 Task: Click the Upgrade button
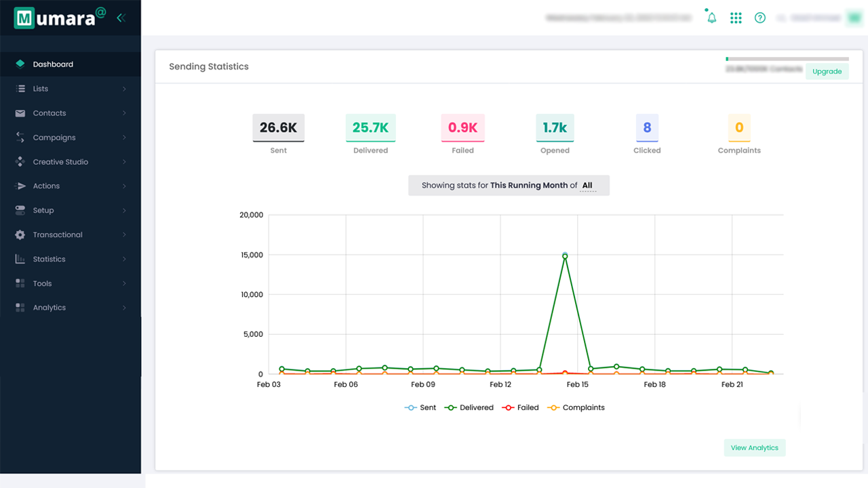click(x=827, y=72)
